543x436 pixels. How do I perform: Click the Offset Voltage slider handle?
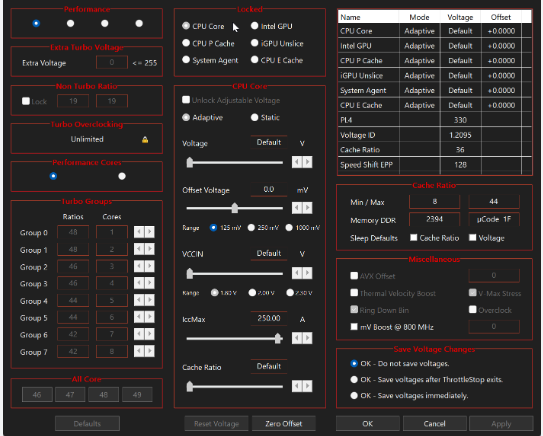tap(235, 208)
